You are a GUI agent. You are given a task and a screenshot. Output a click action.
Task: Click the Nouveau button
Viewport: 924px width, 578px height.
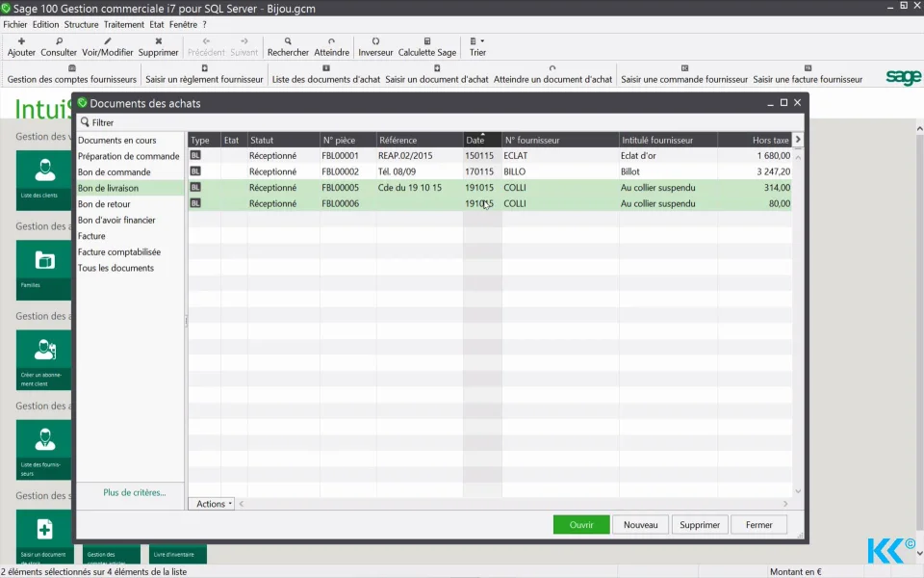pos(641,525)
